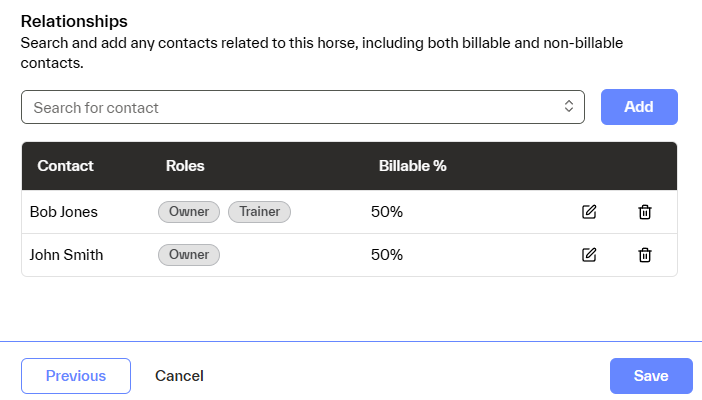Click the Roles column header
This screenshot has height=400, width=702.
[185, 166]
